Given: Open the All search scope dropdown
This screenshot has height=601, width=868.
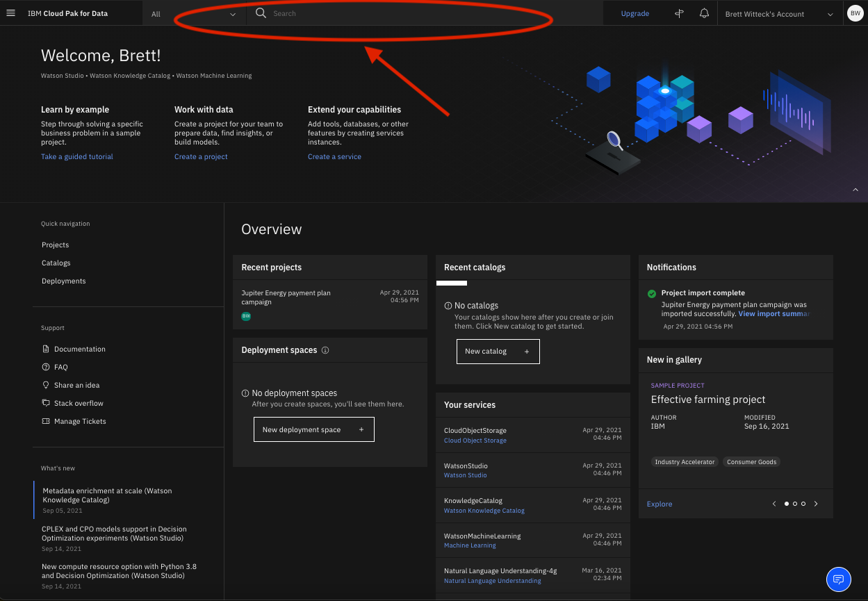Looking at the screenshot, I should 194,14.
